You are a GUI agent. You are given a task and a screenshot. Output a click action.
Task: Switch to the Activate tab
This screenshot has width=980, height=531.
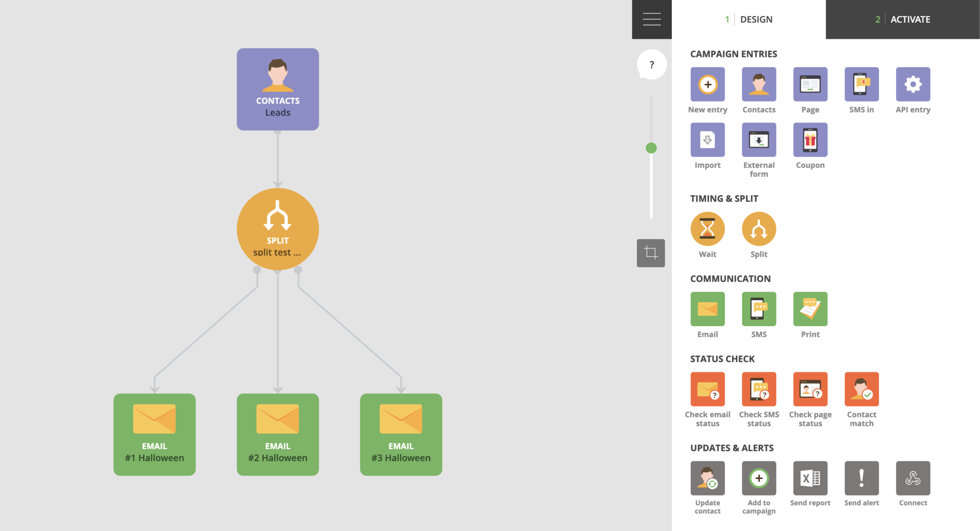pyautogui.click(x=902, y=19)
